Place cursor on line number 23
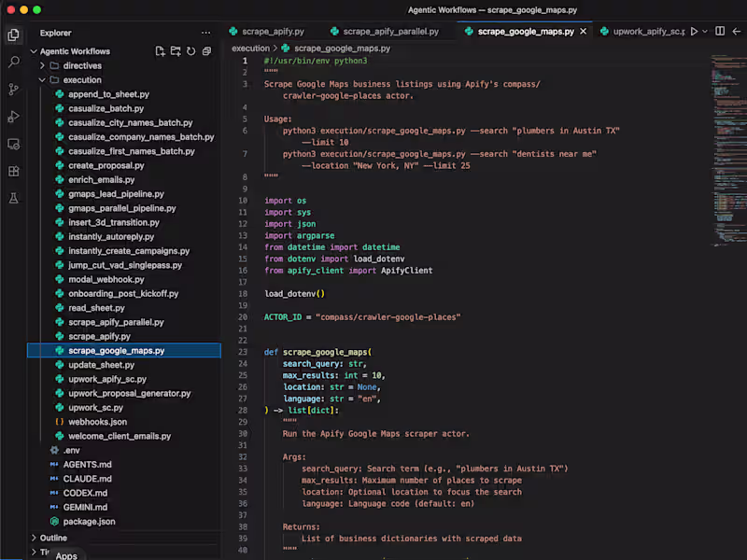This screenshot has height=560, width=747. [x=243, y=352]
